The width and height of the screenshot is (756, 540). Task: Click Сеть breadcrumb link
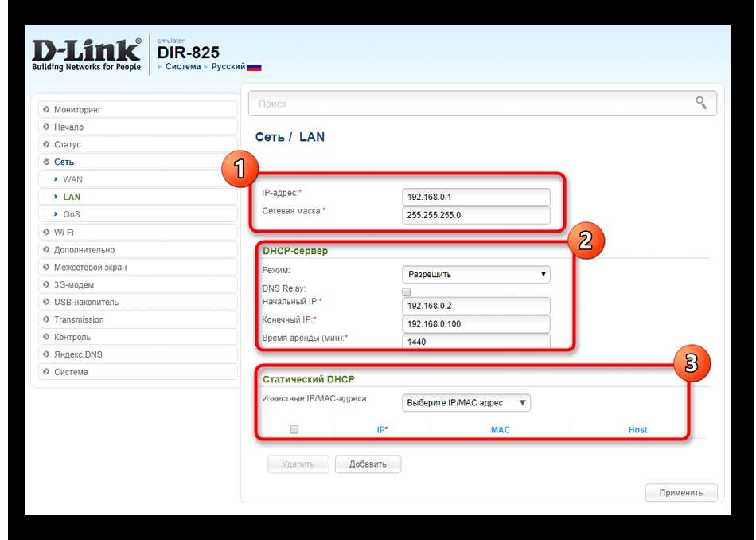(x=270, y=137)
